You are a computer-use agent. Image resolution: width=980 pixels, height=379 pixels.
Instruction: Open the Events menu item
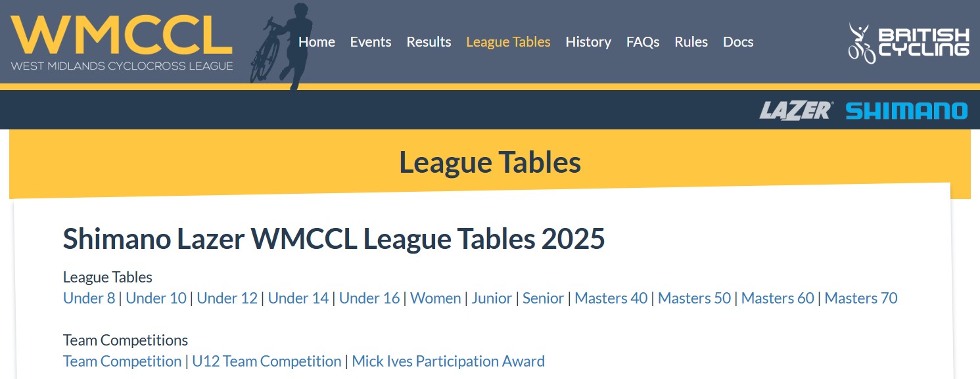(x=371, y=42)
